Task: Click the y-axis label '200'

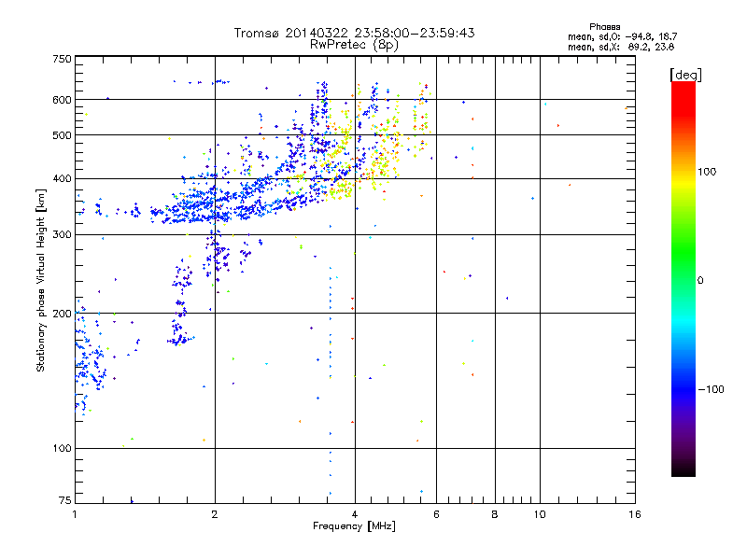Action: pos(62,314)
